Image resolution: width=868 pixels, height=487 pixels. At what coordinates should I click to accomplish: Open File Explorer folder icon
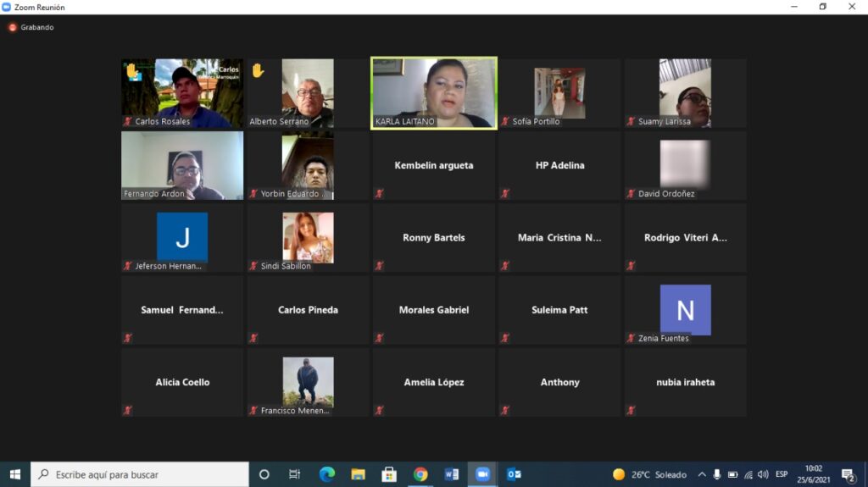(358, 474)
